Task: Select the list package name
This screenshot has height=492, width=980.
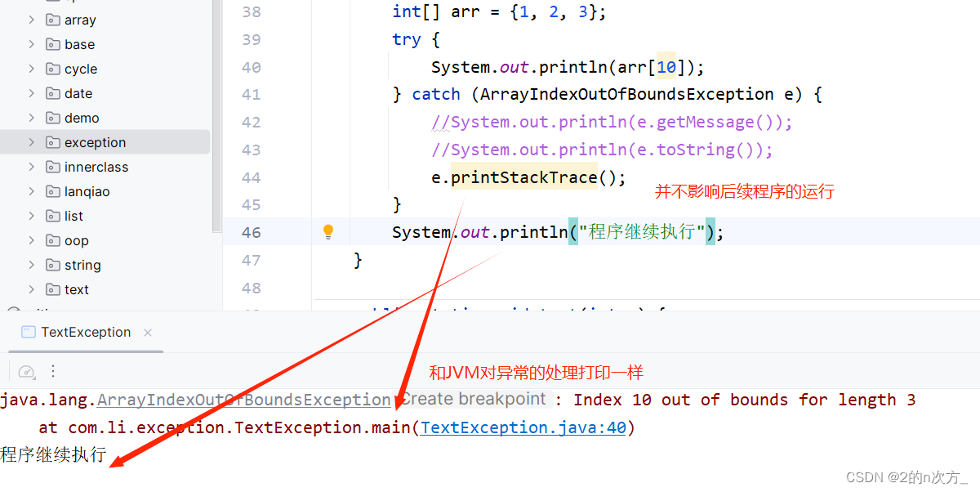Action: 74,216
